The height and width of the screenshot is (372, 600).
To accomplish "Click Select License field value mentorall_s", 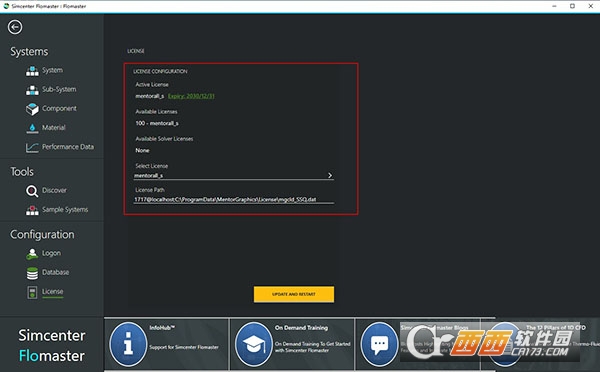I will coord(148,175).
